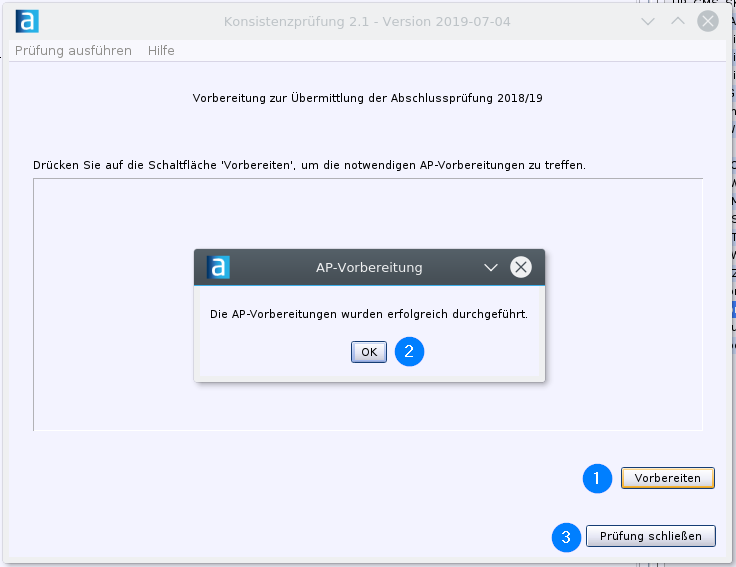This screenshot has height=567, width=736.
Task: Click the heading 'Vorbereitung zur Übermittlung der Abschlussprüfung 2018/19'
Action: [x=368, y=98]
